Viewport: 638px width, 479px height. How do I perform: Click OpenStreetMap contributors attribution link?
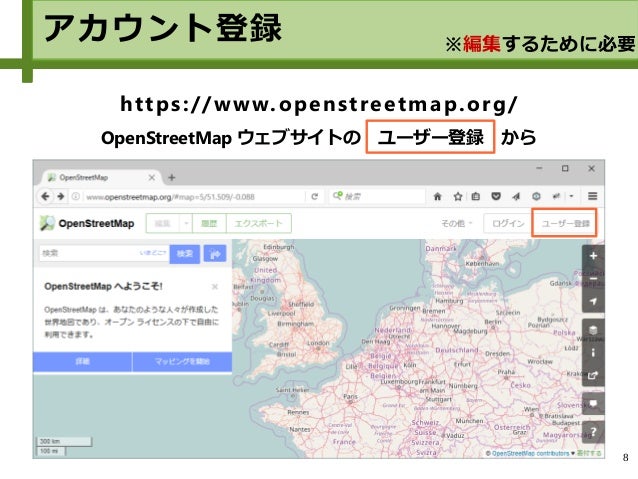[530, 453]
